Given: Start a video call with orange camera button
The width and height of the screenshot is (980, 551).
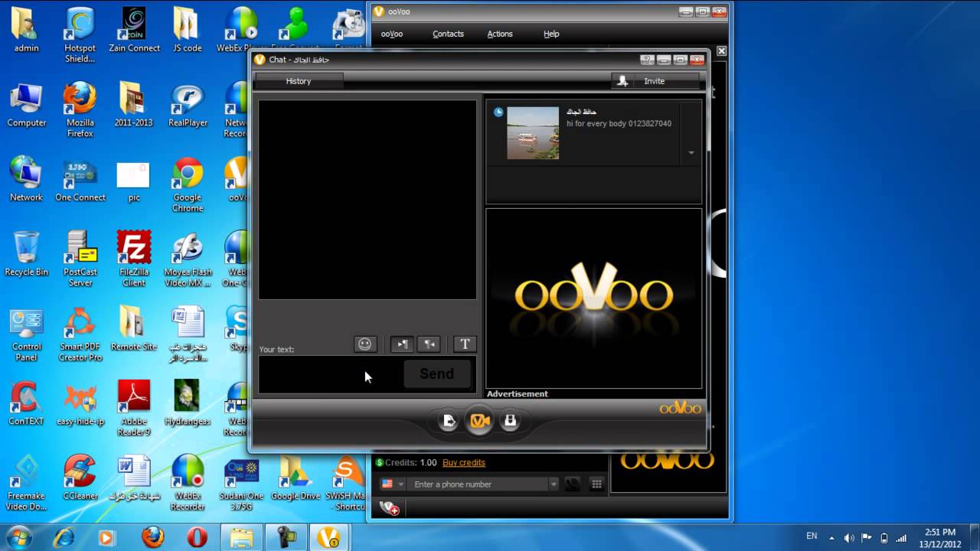Looking at the screenshot, I should [480, 421].
